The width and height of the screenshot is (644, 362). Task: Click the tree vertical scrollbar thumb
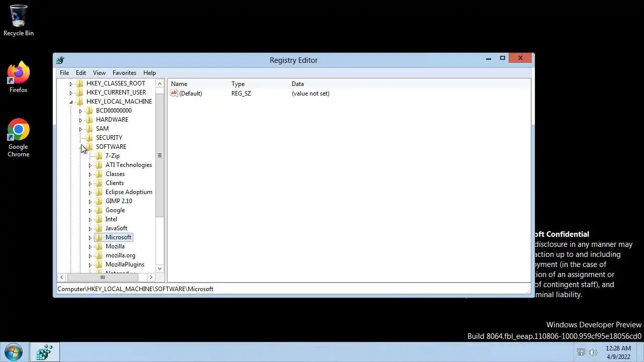(159, 155)
